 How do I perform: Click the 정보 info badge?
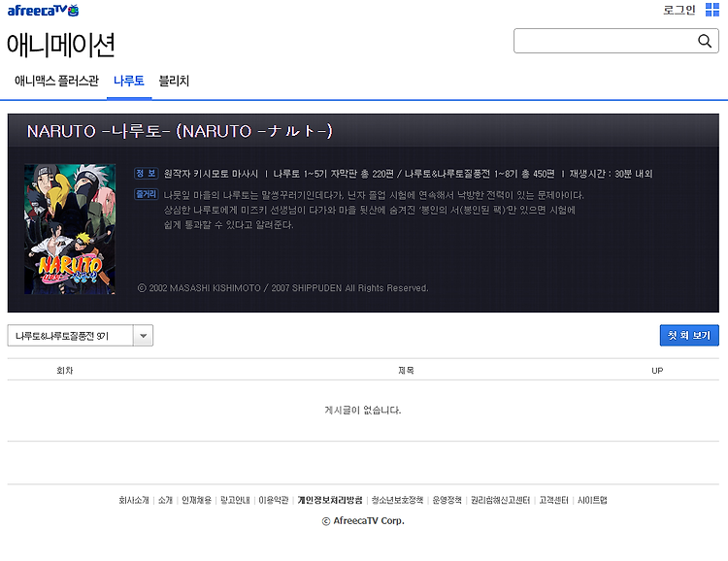click(x=147, y=173)
